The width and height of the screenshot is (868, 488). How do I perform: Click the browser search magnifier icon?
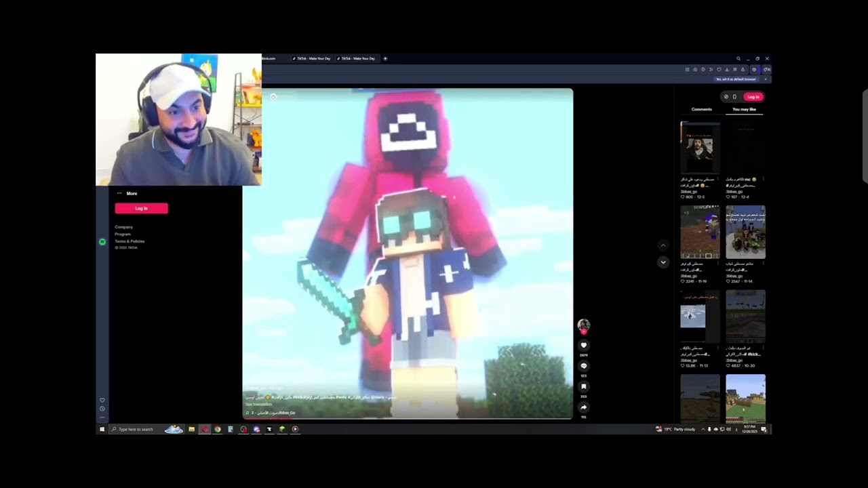tap(738, 59)
